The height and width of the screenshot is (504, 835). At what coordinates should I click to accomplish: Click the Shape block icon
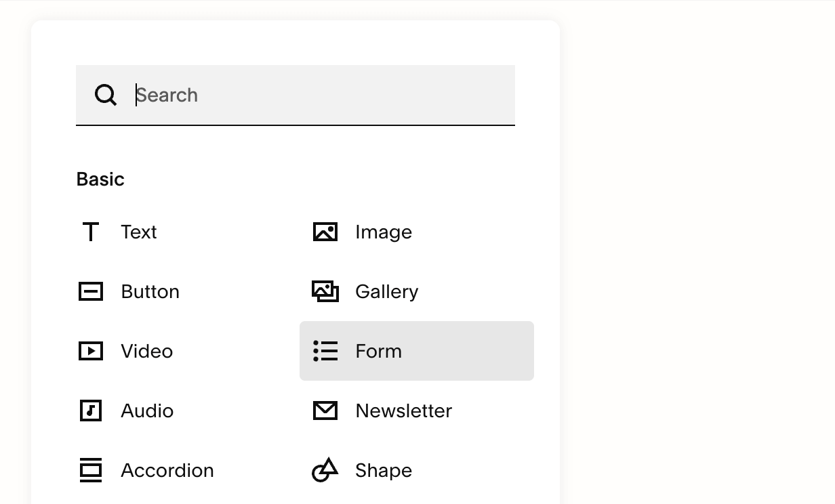click(325, 470)
